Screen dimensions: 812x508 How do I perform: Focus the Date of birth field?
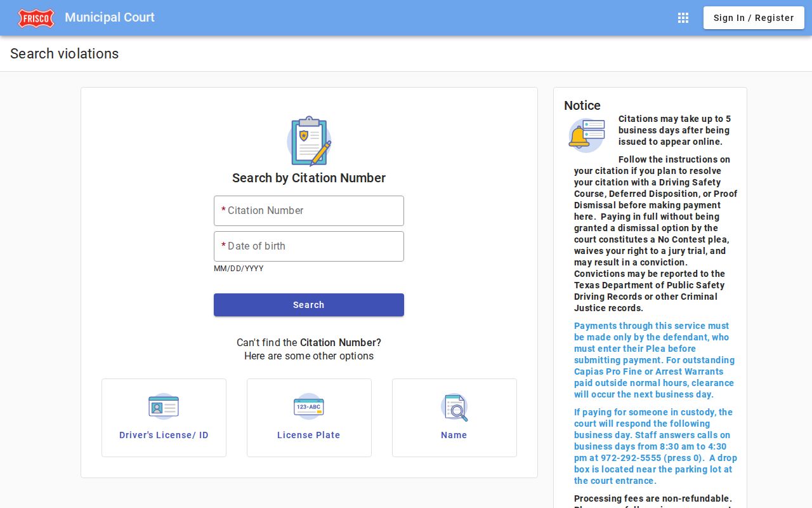click(x=309, y=246)
